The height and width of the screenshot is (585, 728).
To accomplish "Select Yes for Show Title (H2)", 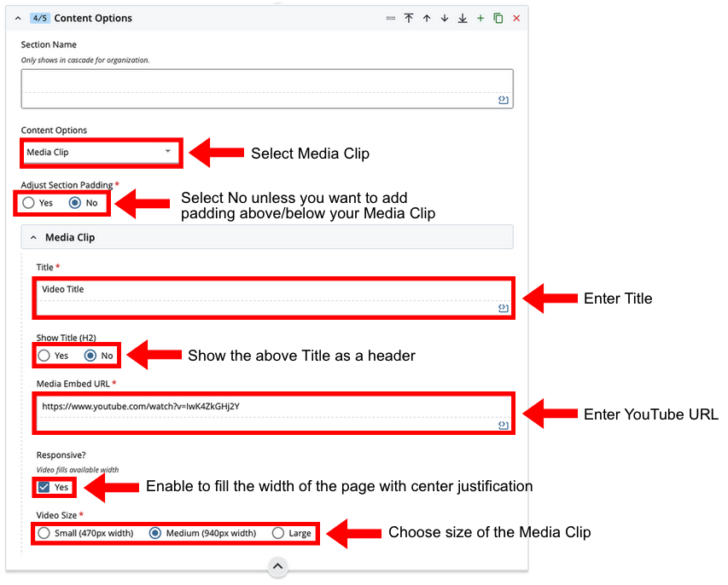I will [x=44, y=356].
